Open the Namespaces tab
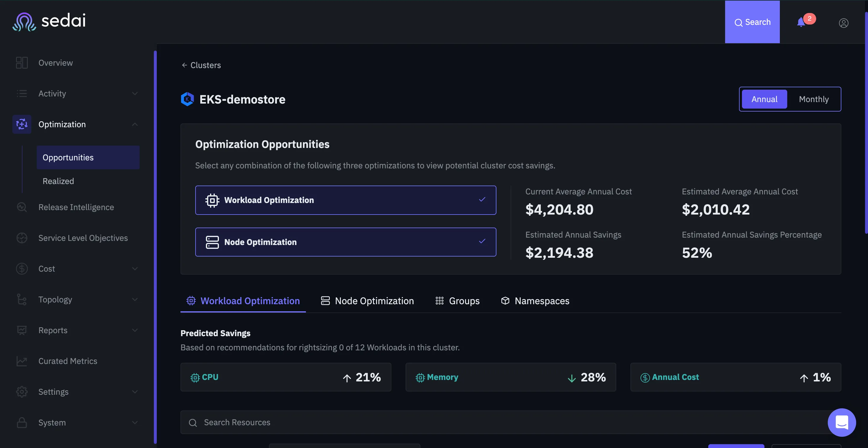This screenshot has width=868, height=448. pos(535,300)
